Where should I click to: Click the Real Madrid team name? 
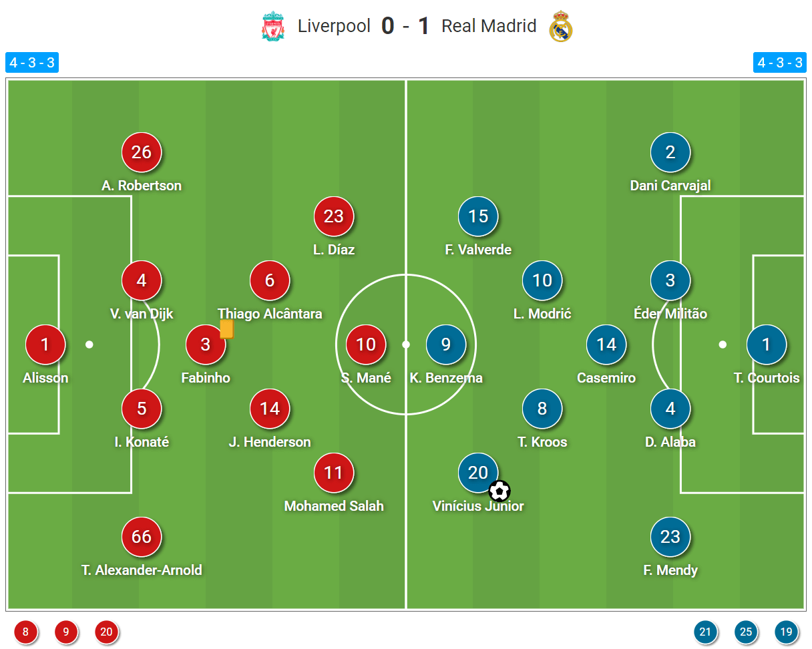489,27
